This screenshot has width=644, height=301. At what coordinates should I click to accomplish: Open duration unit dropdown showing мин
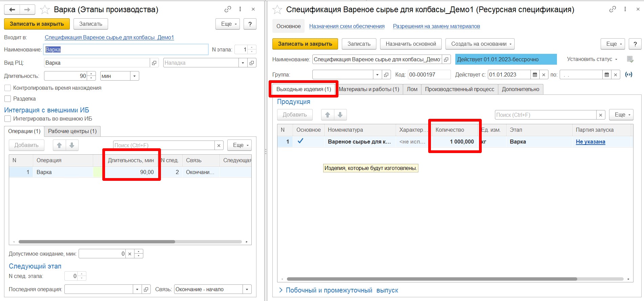pyautogui.click(x=134, y=76)
